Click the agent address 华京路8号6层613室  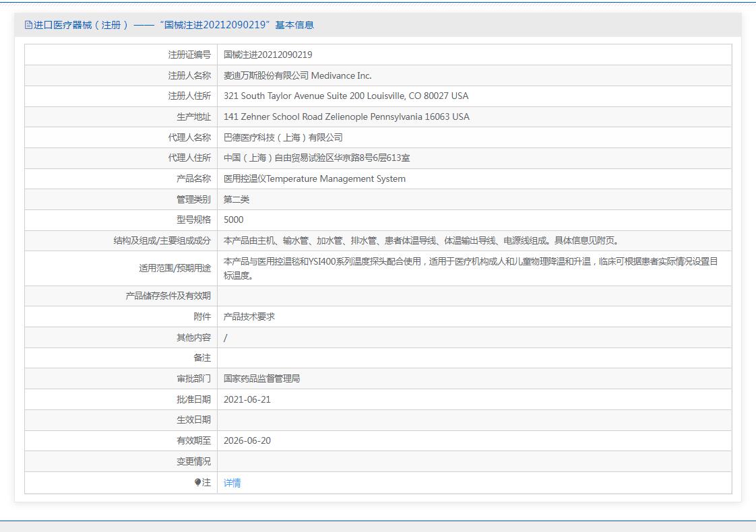(317, 158)
